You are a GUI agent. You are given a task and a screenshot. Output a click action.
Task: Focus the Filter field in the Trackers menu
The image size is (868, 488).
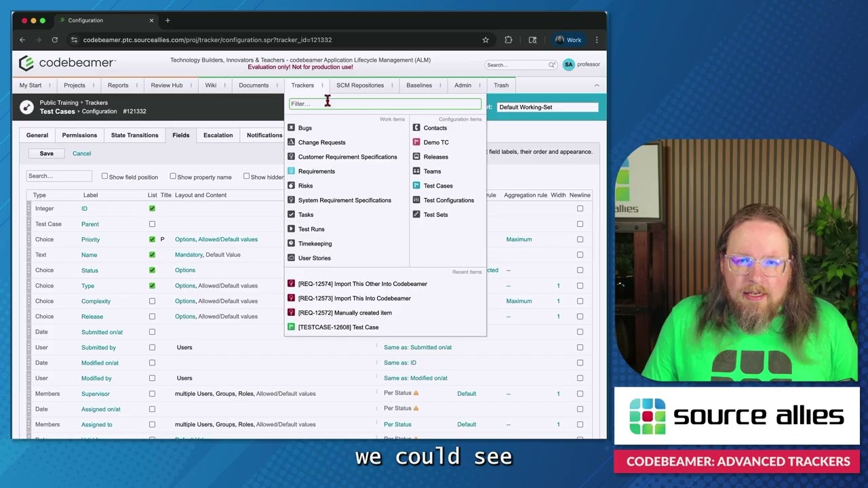[x=385, y=104]
